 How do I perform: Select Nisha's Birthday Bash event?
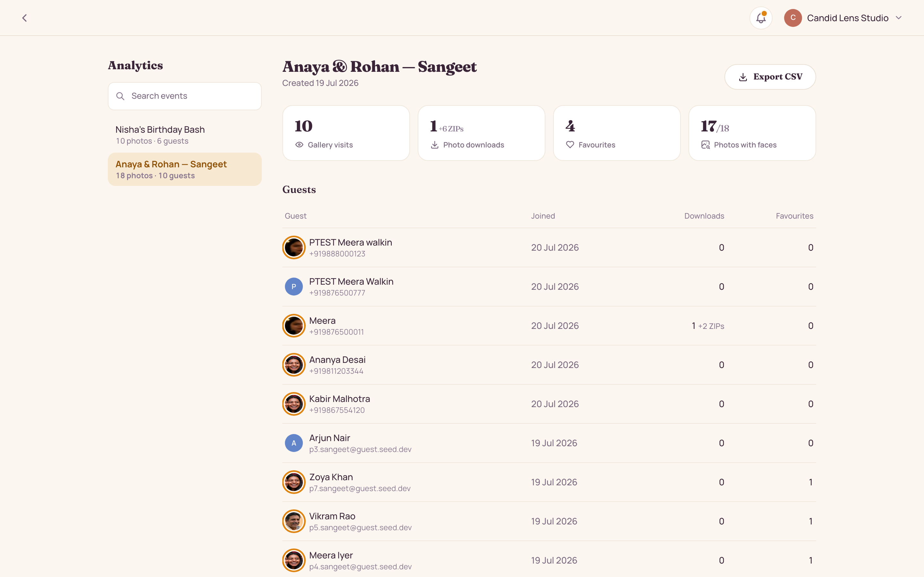coord(185,135)
